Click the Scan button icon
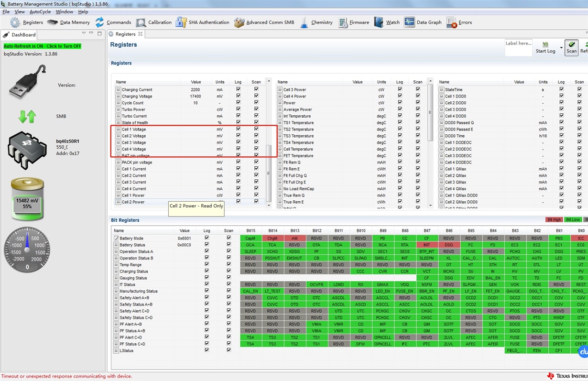 pyautogui.click(x=571, y=44)
